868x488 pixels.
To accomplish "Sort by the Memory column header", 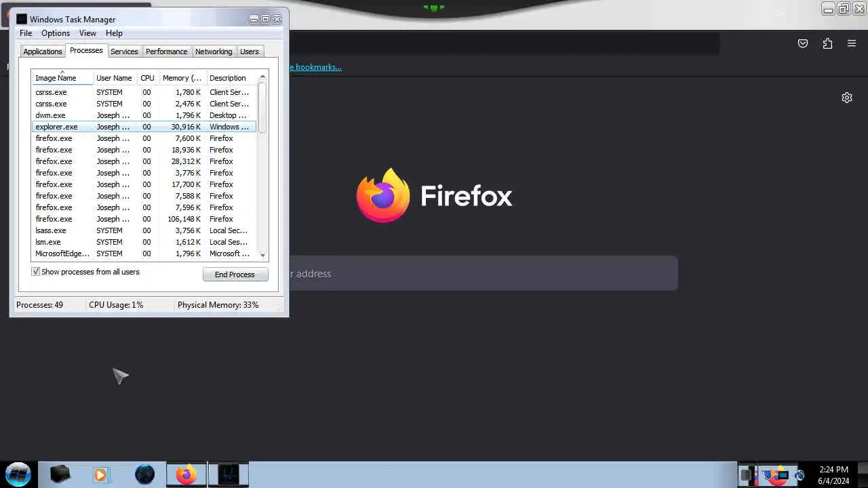I will click(182, 78).
